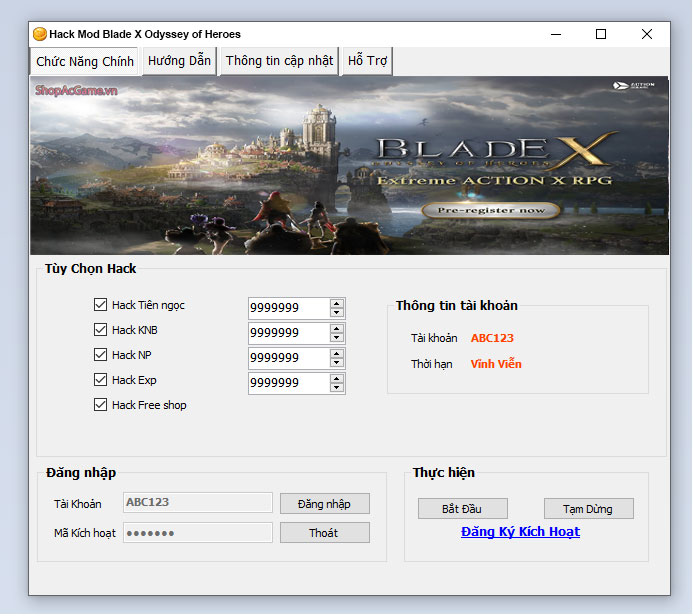Disable the Hack NP checkbox
This screenshot has width=693, height=616.
tap(100, 355)
